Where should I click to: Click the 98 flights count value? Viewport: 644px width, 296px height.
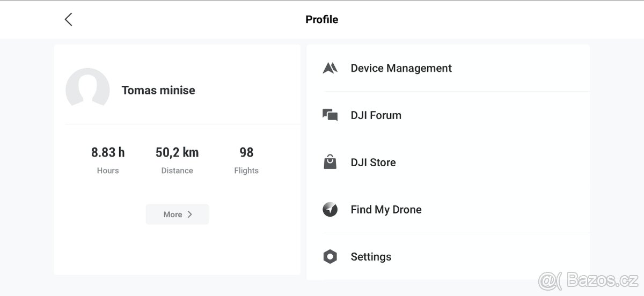click(246, 152)
